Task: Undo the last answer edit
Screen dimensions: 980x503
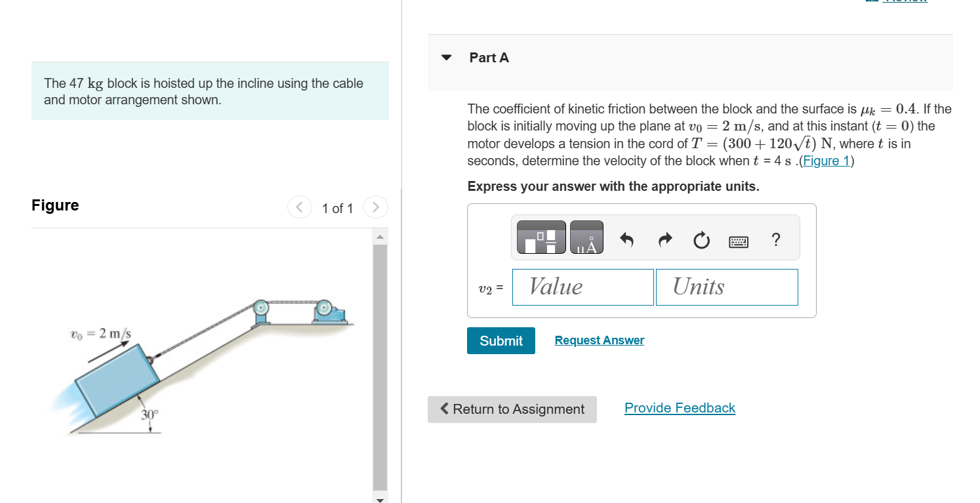Action: point(626,239)
